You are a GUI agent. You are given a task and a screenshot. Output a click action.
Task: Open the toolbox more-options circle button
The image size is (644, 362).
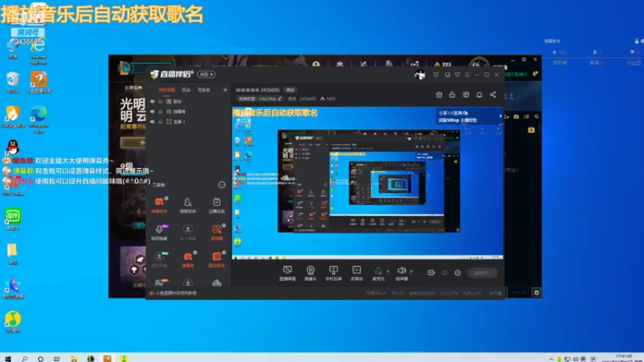[x=222, y=185]
